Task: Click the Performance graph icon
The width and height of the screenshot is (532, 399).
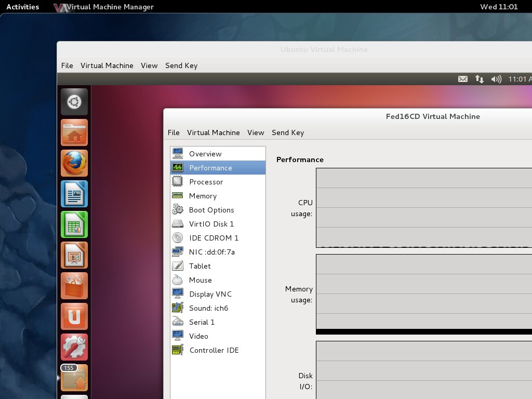Action: (x=178, y=168)
